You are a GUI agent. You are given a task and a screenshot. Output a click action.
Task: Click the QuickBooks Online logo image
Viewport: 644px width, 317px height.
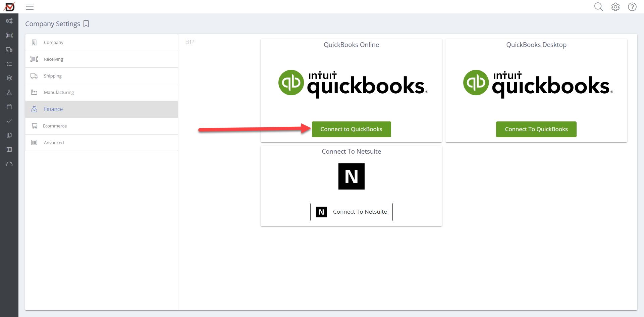[353, 84]
